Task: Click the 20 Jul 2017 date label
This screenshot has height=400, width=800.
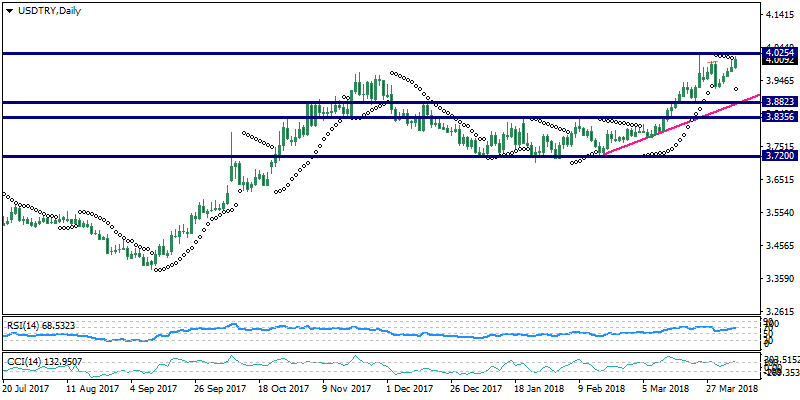Action: [x=26, y=388]
